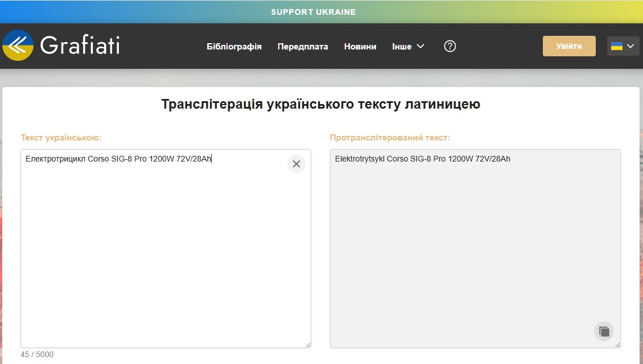Click the character counter '45 / 5000'
Image resolution: width=643 pixels, height=364 pixels.
point(37,354)
